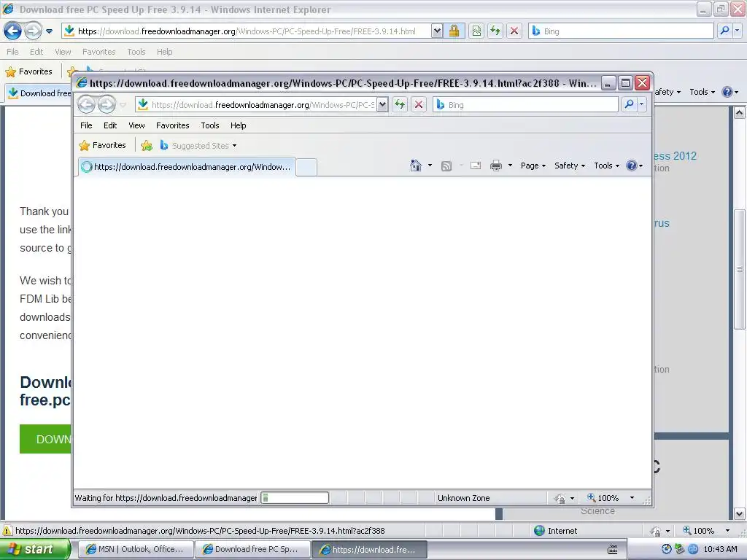Open Edit menu in popup window
This screenshot has width=747, height=560.
(x=110, y=125)
